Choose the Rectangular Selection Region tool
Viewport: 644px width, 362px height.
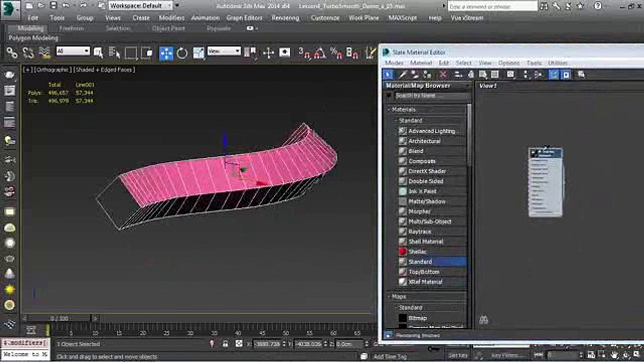(x=131, y=53)
